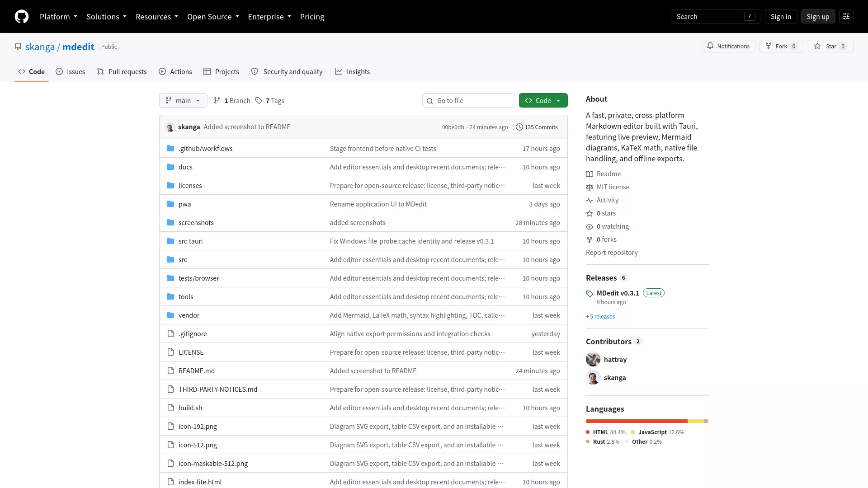
Task: Open the Insights tab
Action: [352, 72]
